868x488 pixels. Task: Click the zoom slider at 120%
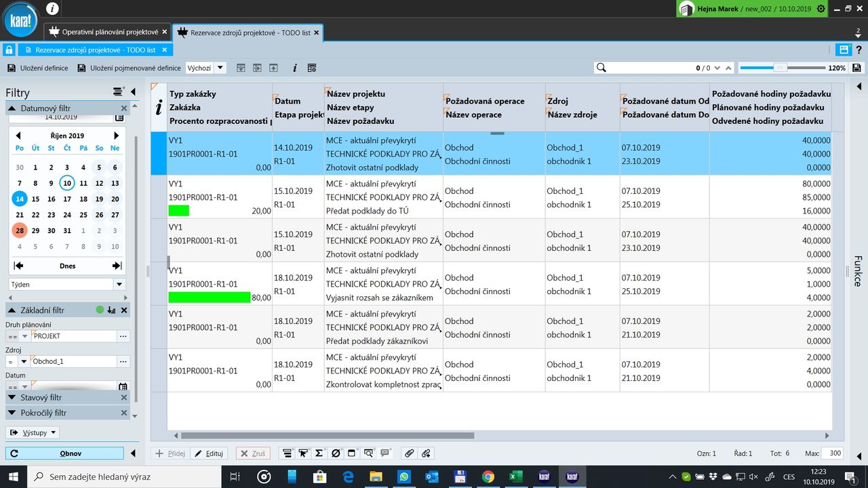click(781, 68)
